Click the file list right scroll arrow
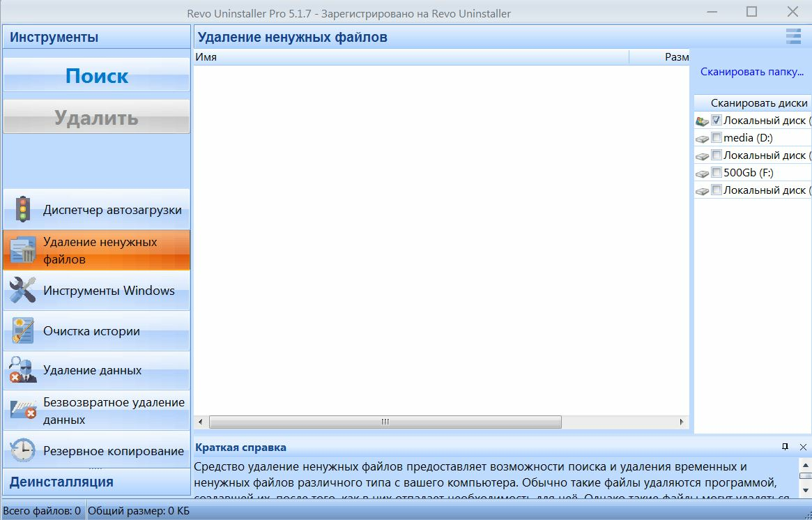Screen dimensions: 812x520 pyautogui.click(x=682, y=422)
